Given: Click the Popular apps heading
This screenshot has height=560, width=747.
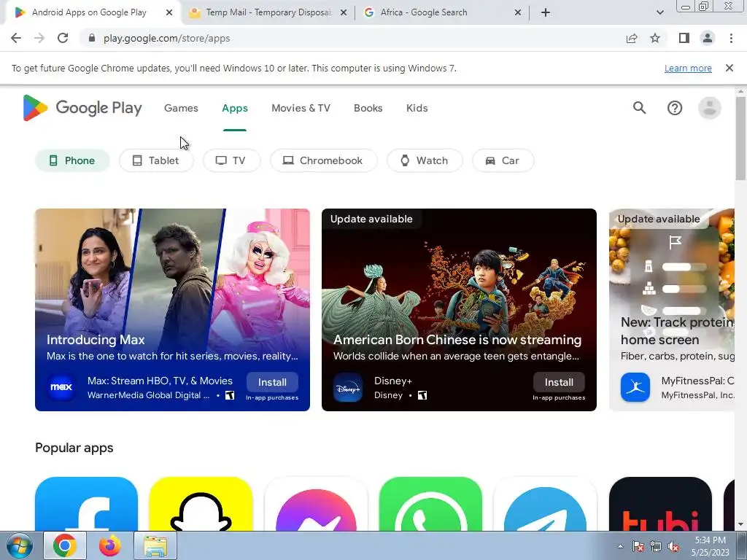Looking at the screenshot, I should 74,448.
